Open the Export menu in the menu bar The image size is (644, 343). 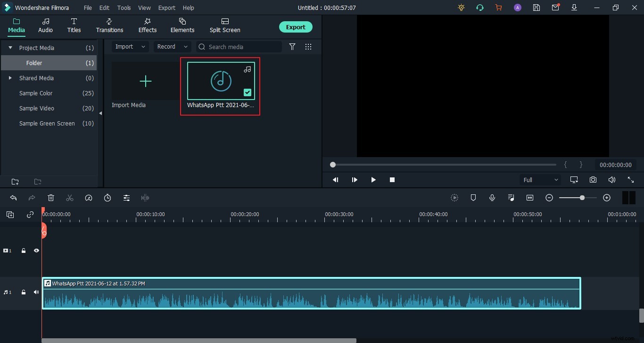click(166, 8)
